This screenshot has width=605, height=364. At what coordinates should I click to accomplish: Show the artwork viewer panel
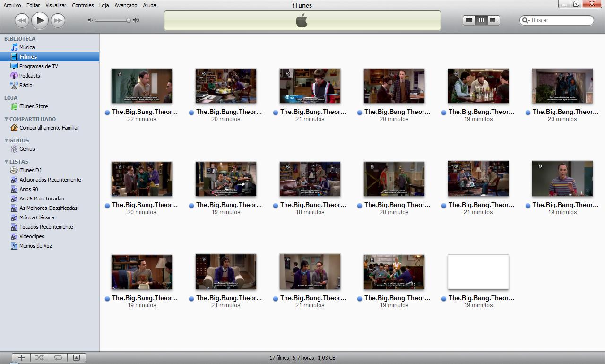pyautogui.click(x=76, y=358)
